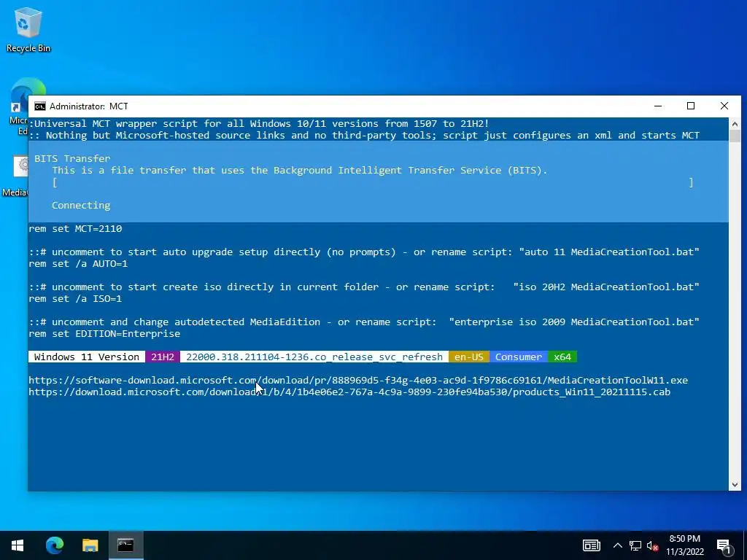Open News and interests in taskbar
The width and height of the screenshot is (747, 560).
(591, 545)
